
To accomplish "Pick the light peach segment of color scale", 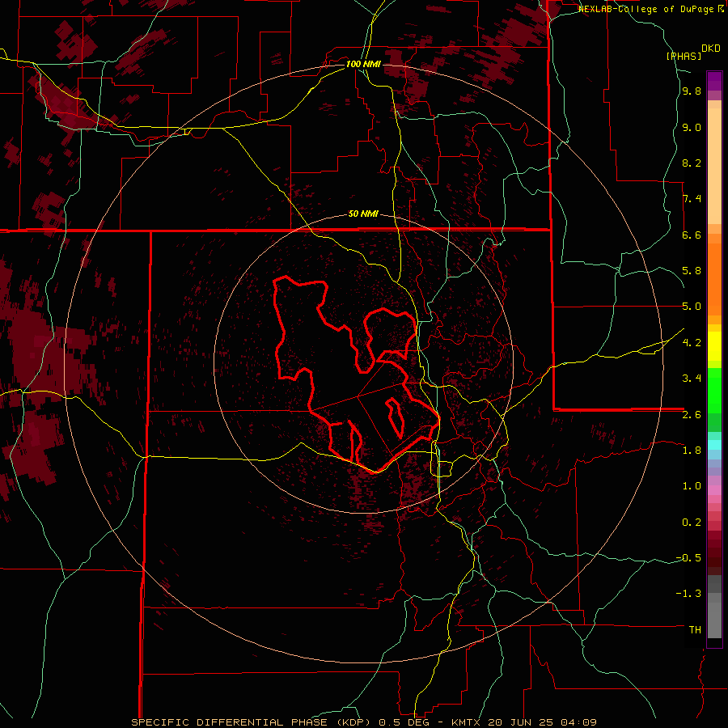I will point(714,166).
